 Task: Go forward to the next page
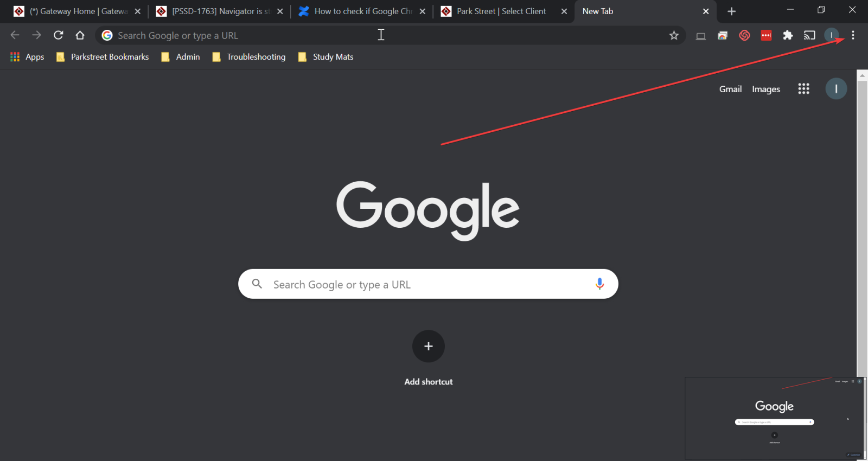(x=36, y=35)
